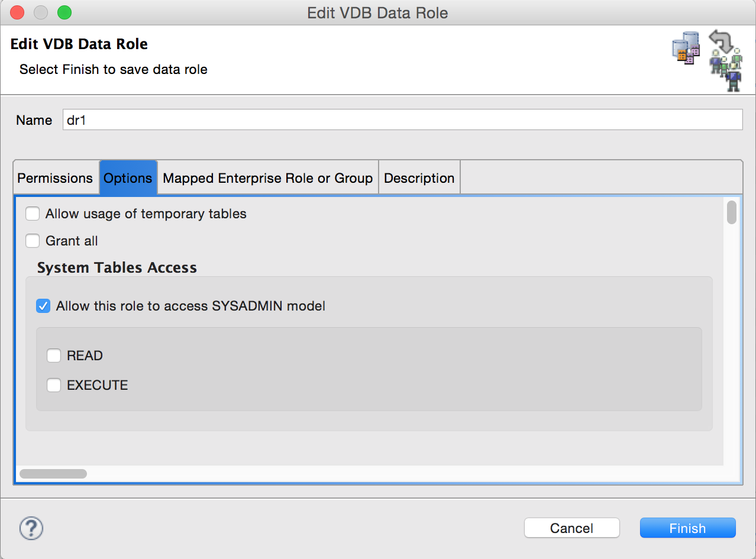Image resolution: width=756 pixels, height=559 pixels.
Task: Uncheck Allow this role to access SYSADMIN model
Action: (x=43, y=306)
